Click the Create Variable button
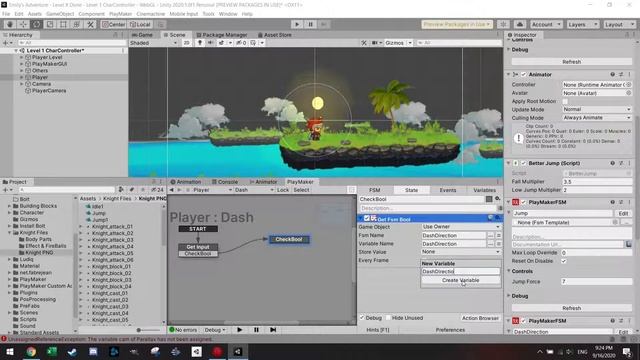The image size is (640, 360). [460, 280]
